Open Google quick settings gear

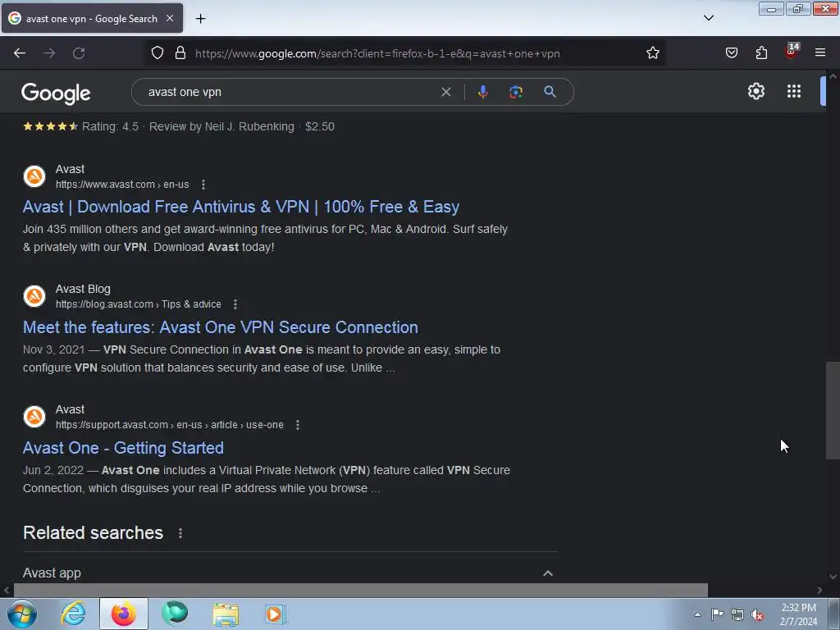point(756,91)
